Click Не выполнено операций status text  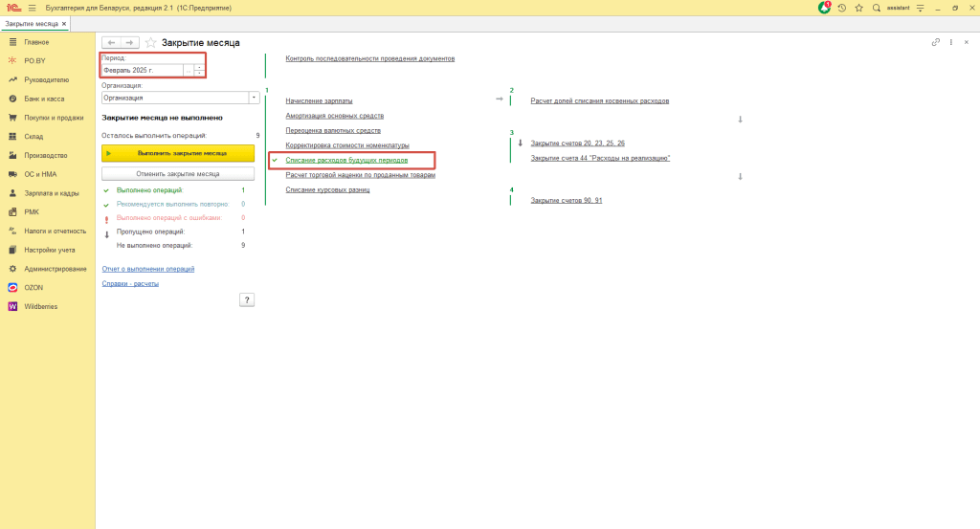[154, 246]
